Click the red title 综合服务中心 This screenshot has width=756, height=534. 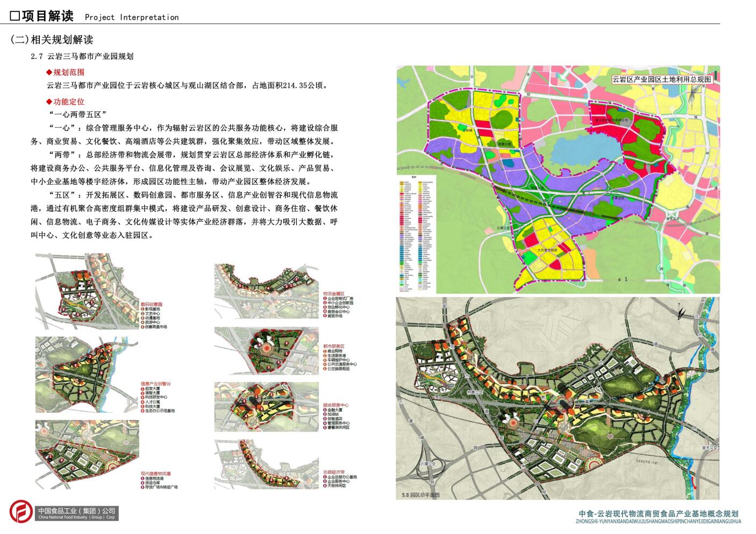(336, 405)
